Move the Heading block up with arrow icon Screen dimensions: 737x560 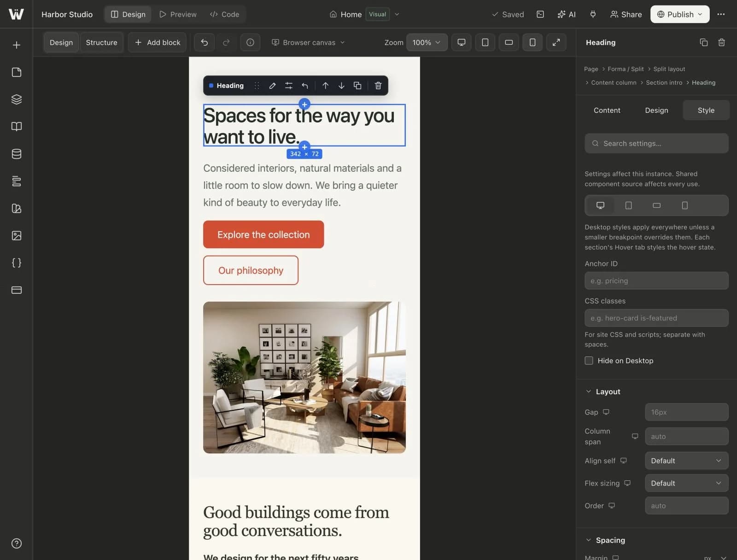[x=326, y=86]
